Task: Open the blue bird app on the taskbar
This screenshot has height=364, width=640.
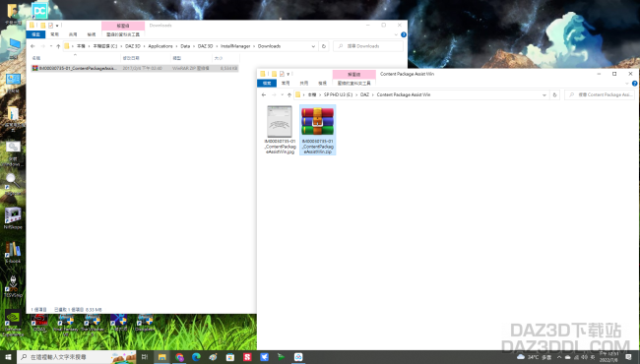Action: 264,357
